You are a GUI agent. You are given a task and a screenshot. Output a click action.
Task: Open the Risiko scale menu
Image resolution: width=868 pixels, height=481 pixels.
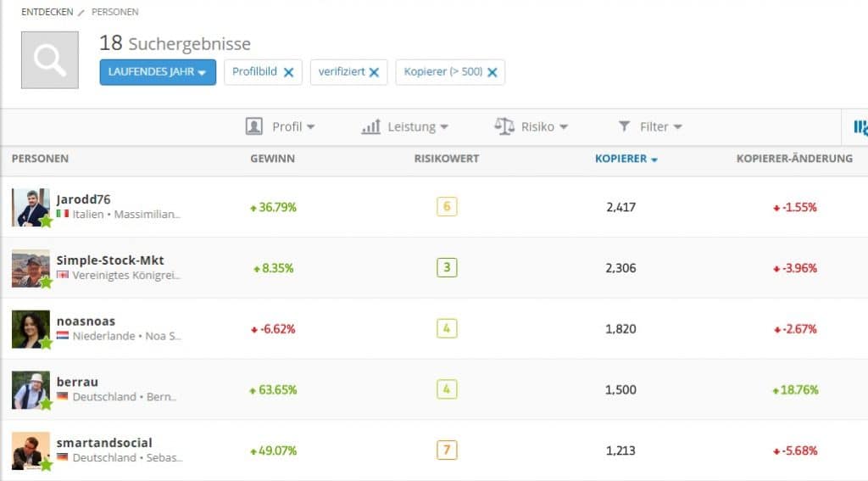coord(531,126)
